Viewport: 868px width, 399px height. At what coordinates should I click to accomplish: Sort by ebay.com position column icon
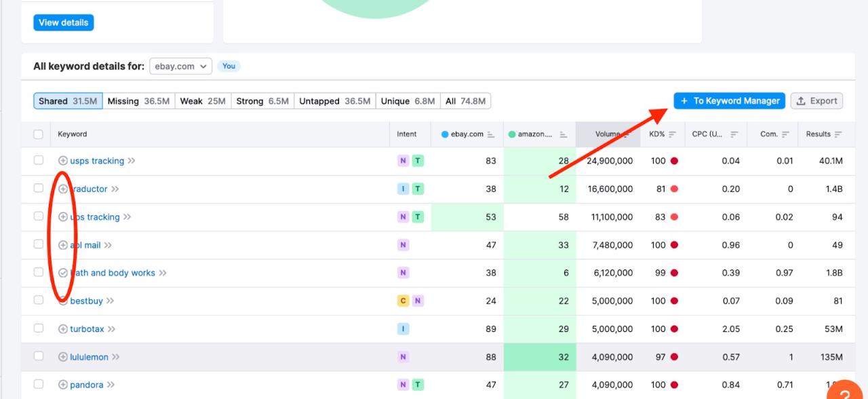pyautogui.click(x=491, y=134)
